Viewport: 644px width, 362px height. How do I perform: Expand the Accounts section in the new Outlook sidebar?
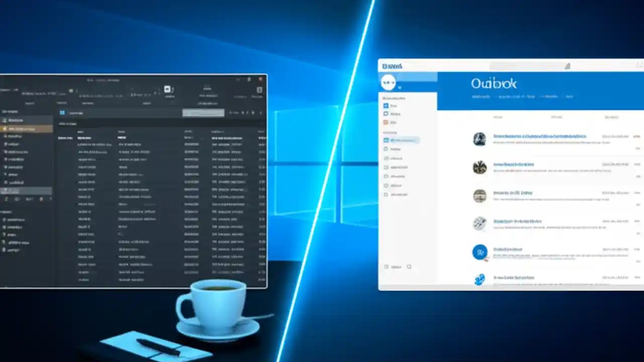click(x=395, y=98)
